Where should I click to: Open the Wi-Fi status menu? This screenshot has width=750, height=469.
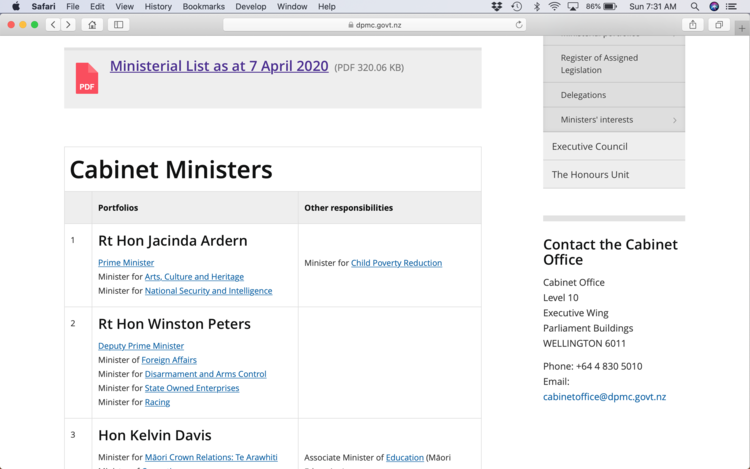554,6
